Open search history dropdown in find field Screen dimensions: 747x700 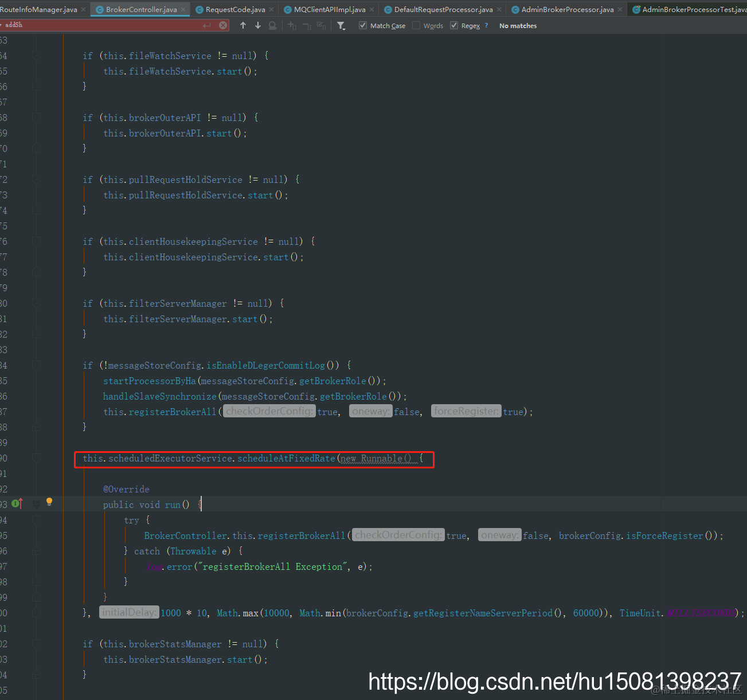coord(2,25)
